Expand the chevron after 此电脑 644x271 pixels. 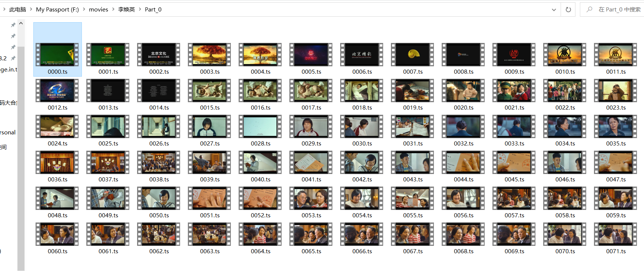[x=31, y=9]
